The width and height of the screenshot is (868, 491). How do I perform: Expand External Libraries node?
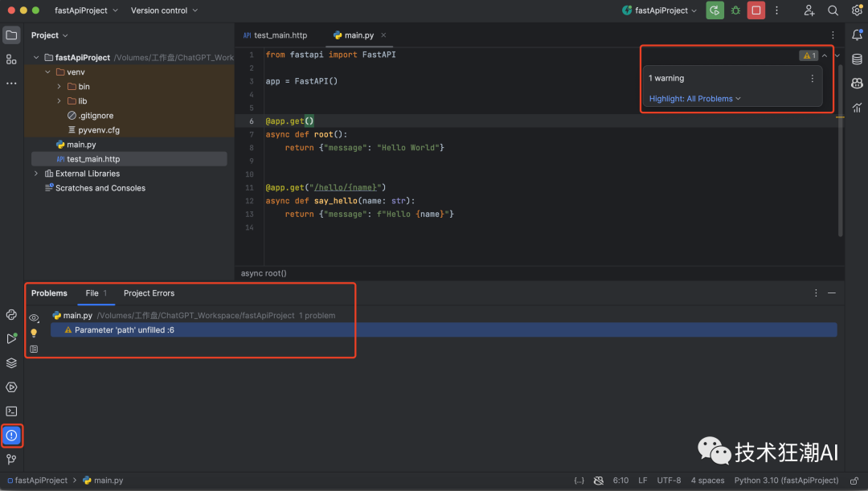(36, 174)
